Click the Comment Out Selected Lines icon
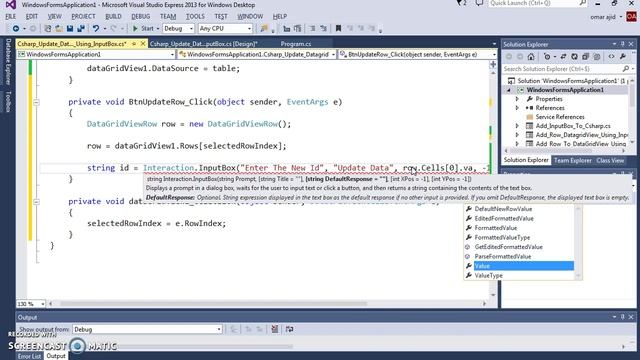Image resolution: width=640 pixels, height=360 pixels. coord(287,29)
